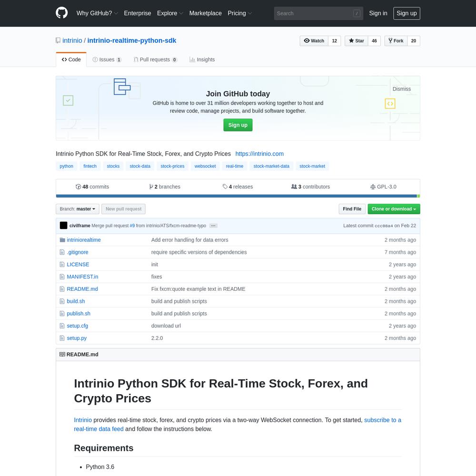Open the README.md file link
Screen dimensions: 476x476
(82, 289)
